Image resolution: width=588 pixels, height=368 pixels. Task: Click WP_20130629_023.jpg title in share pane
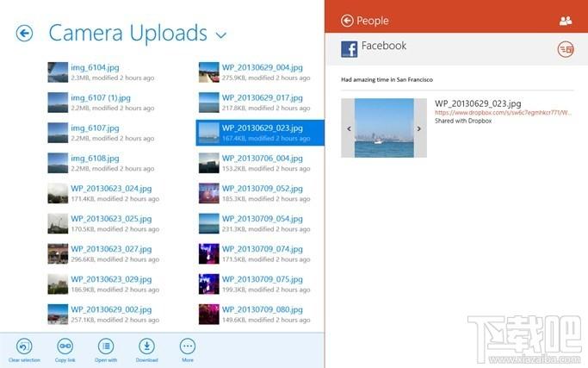point(478,103)
